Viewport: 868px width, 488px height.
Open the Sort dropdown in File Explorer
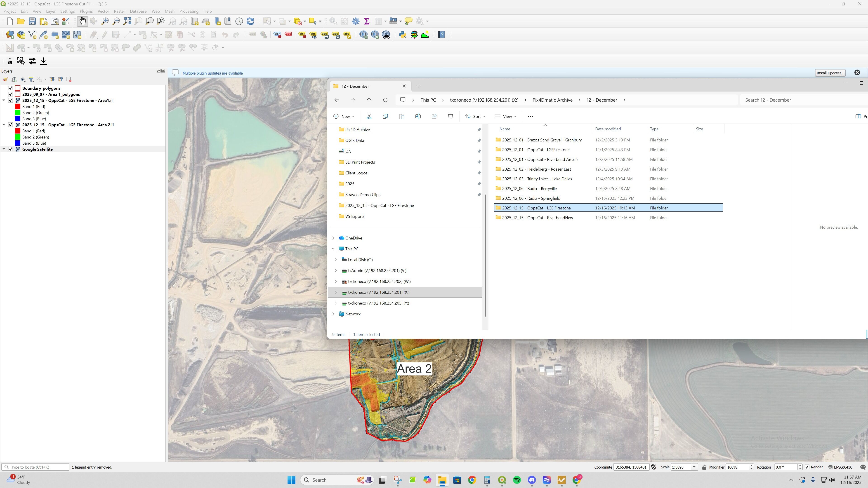coord(475,117)
